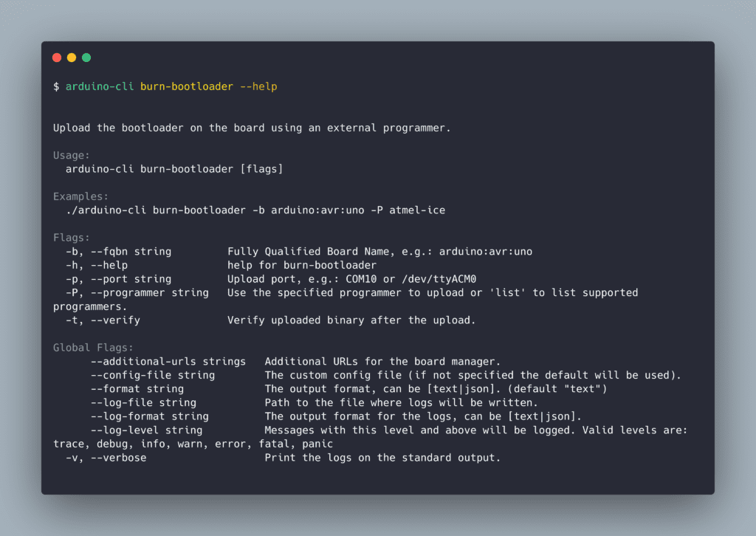Click the yellow minimize window dot
Viewport: 756px width, 536px height.
72,58
